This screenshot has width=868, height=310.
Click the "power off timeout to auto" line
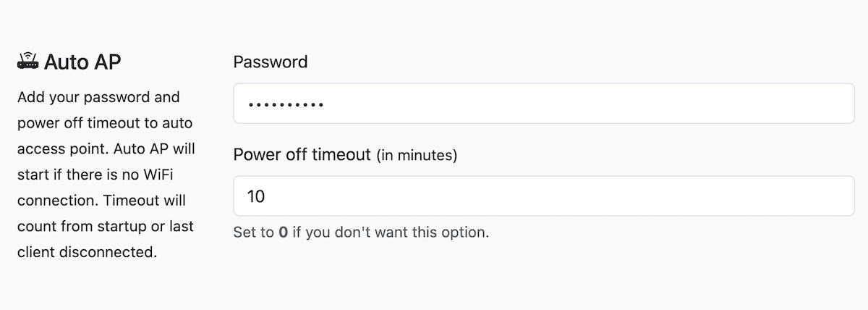(105, 122)
